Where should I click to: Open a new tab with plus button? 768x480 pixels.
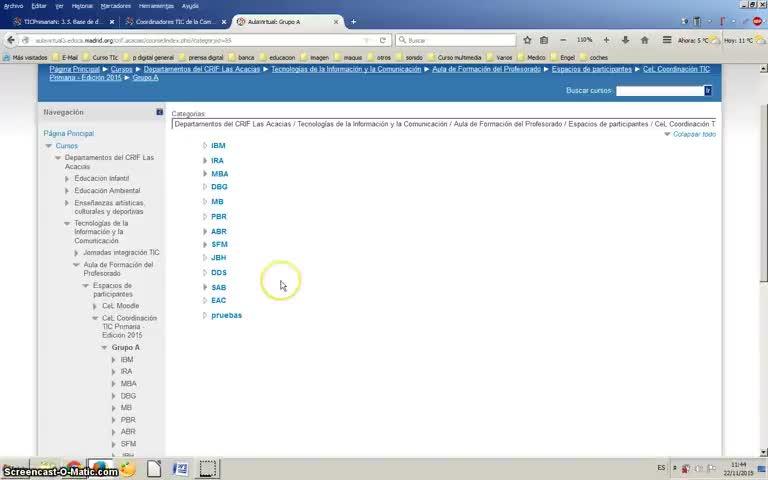(x=353, y=22)
